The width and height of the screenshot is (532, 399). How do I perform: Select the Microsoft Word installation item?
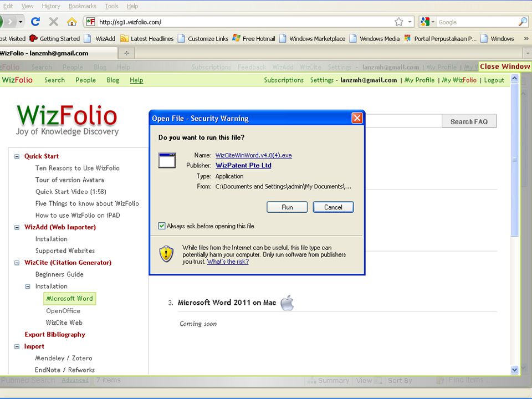pyautogui.click(x=70, y=299)
